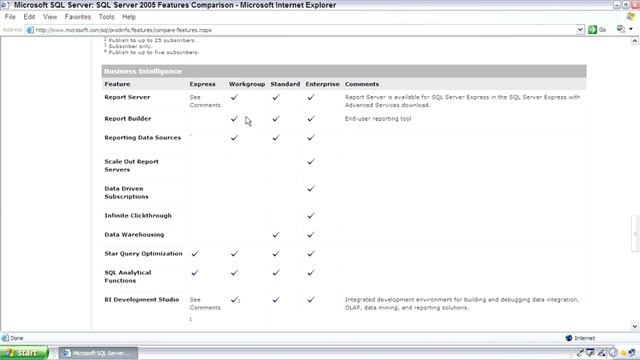Open the Favorites menu
Screen dimensions: 640x360
(x=78, y=17)
